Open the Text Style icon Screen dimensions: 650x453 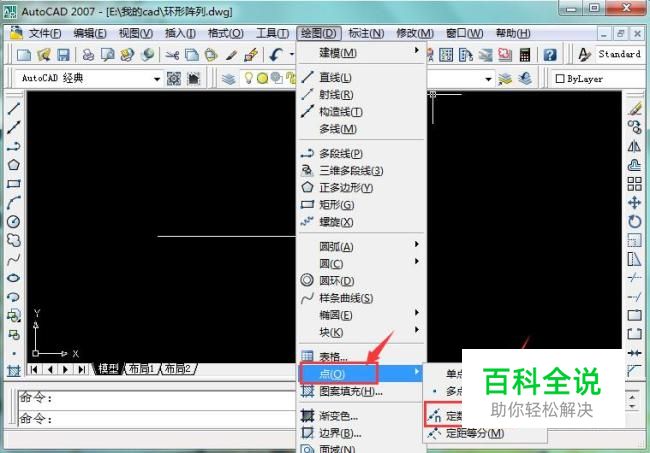pyautogui.click(x=584, y=55)
